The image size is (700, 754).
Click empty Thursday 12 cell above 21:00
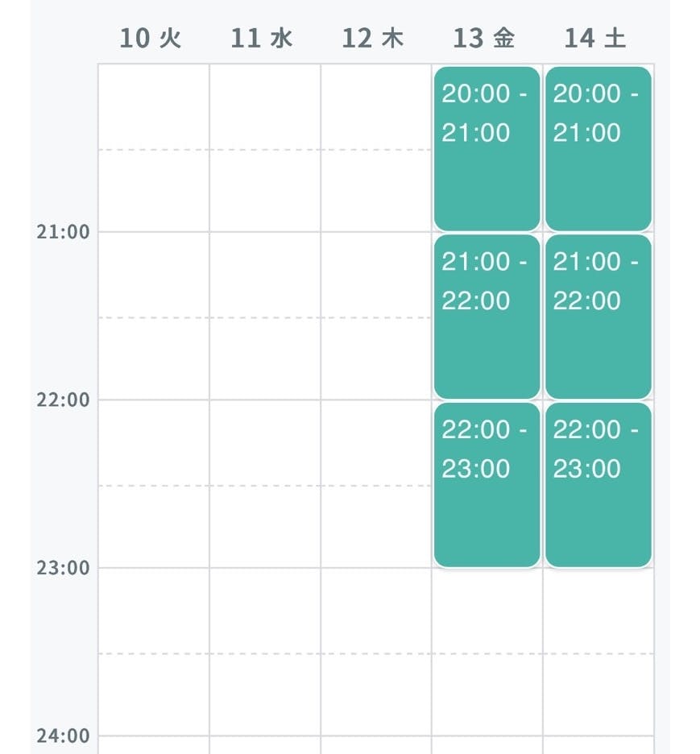tap(376, 148)
